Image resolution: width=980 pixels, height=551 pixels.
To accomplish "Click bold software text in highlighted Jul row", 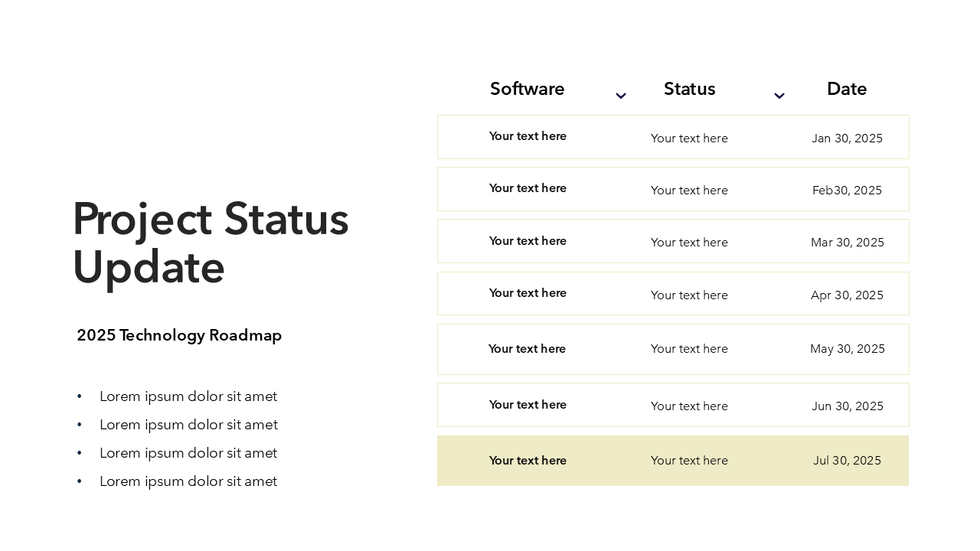I will (528, 461).
